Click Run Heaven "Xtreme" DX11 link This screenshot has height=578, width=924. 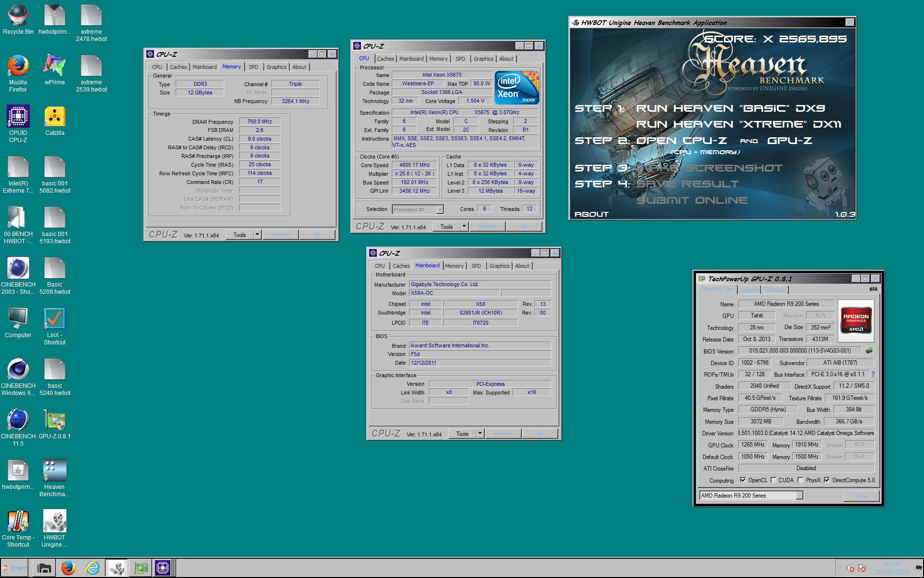[739, 124]
